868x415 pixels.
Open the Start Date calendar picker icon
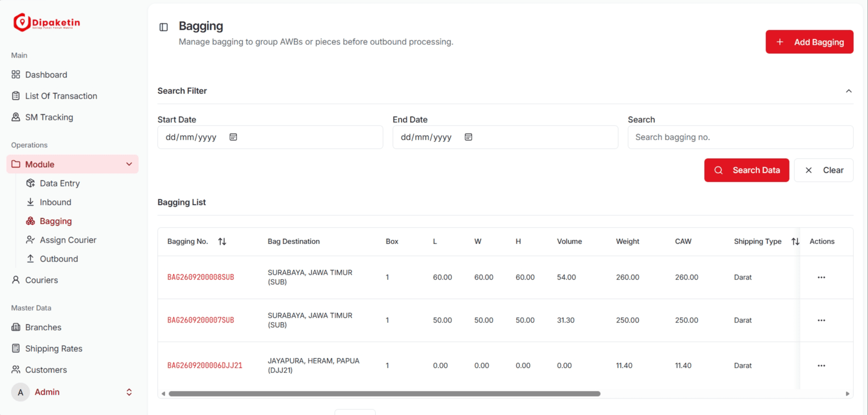(233, 137)
